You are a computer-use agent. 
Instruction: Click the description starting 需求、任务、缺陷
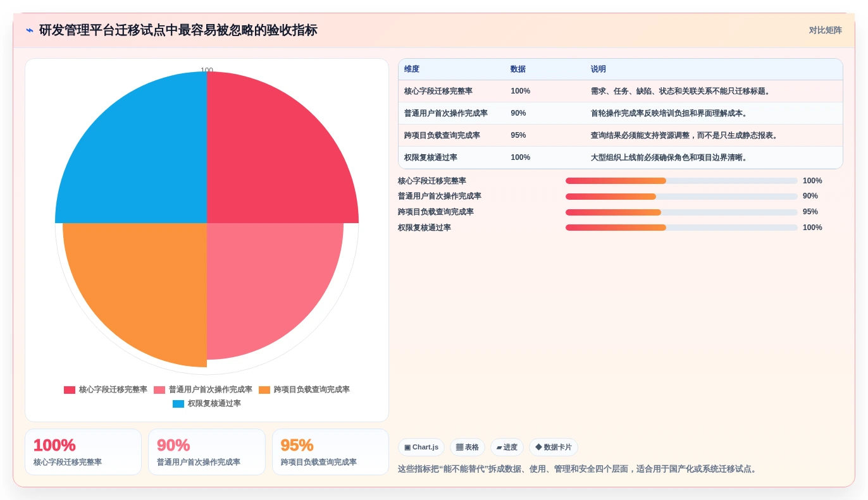pyautogui.click(x=682, y=91)
